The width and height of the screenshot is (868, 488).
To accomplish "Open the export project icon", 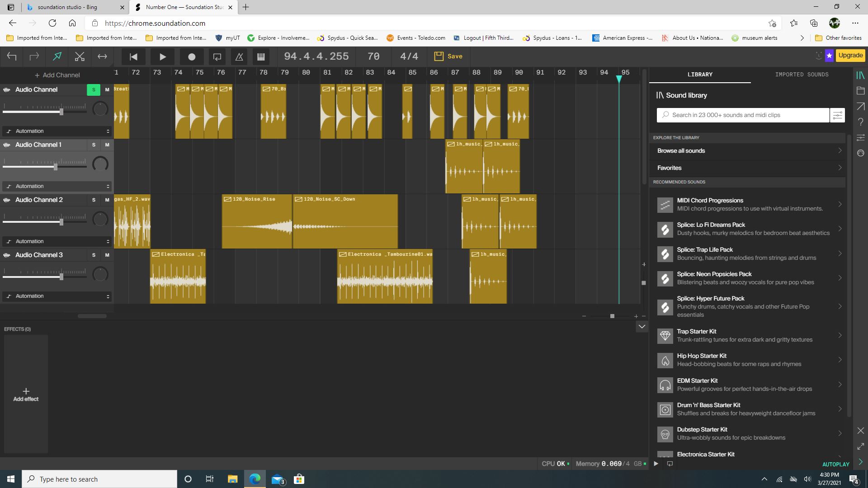I will (861, 106).
